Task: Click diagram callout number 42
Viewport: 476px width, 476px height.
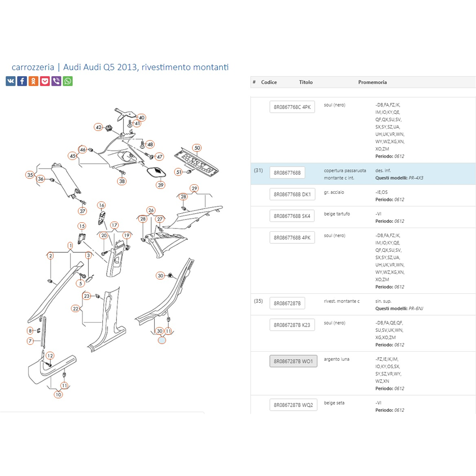Action: pos(99,127)
